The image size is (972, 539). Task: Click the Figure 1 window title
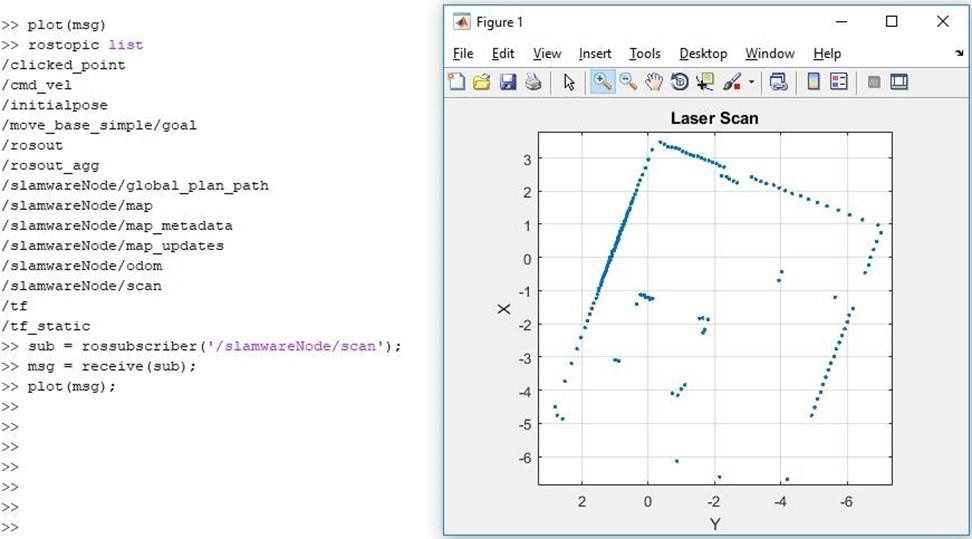pos(500,22)
